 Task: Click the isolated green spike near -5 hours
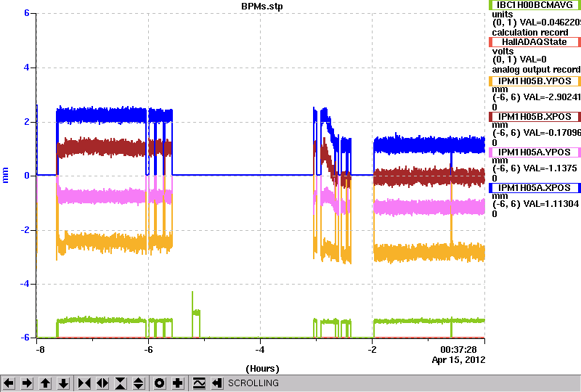pos(195,314)
